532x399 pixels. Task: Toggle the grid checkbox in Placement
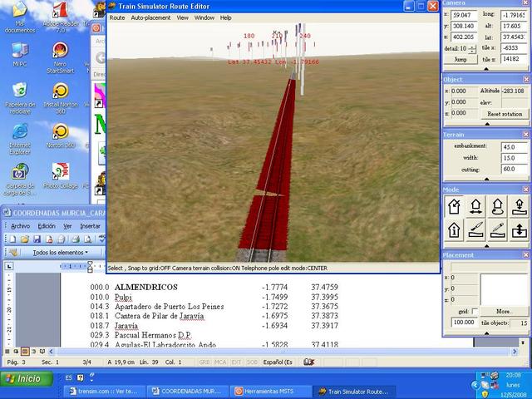tap(475, 311)
